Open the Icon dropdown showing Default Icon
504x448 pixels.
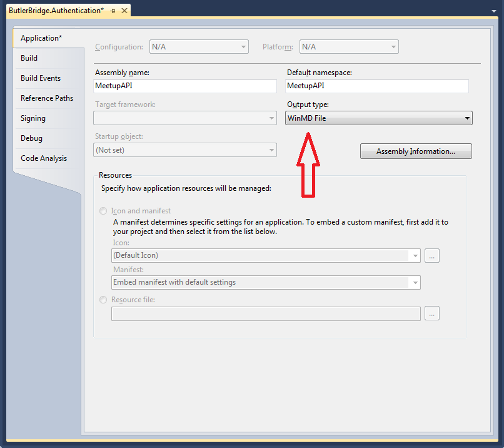266,255
